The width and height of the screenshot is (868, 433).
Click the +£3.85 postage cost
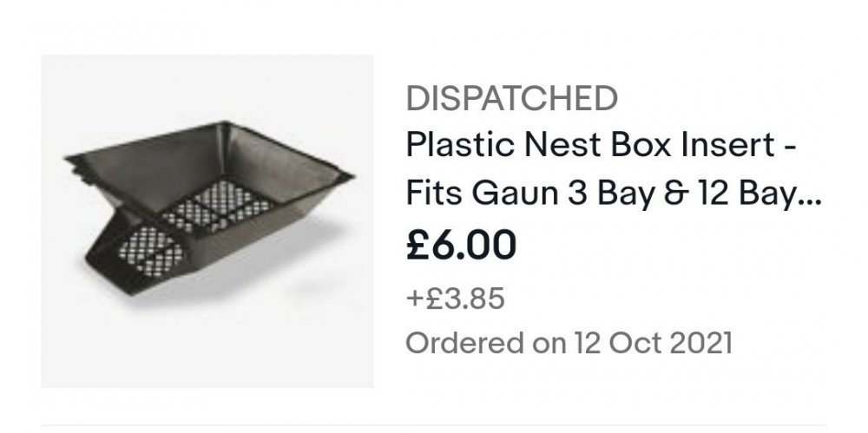click(x=455, y=299)
